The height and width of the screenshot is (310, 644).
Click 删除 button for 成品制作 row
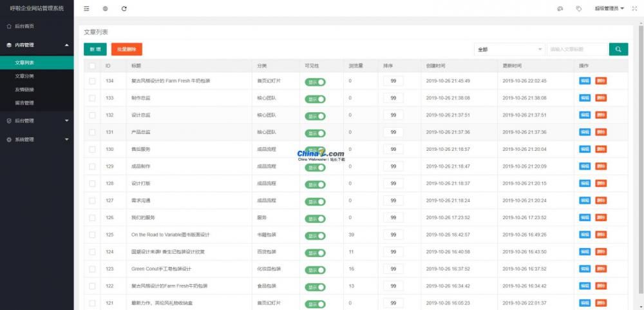pos(600,166)
